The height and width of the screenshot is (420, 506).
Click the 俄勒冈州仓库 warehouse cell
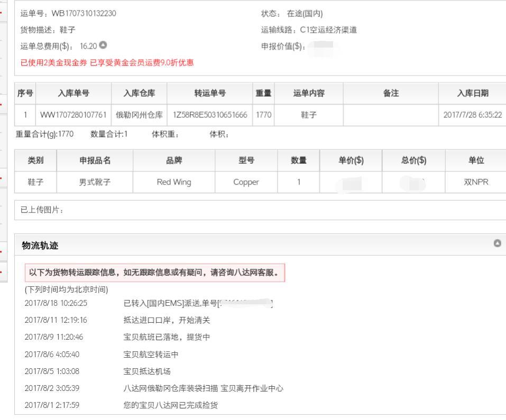139,115
